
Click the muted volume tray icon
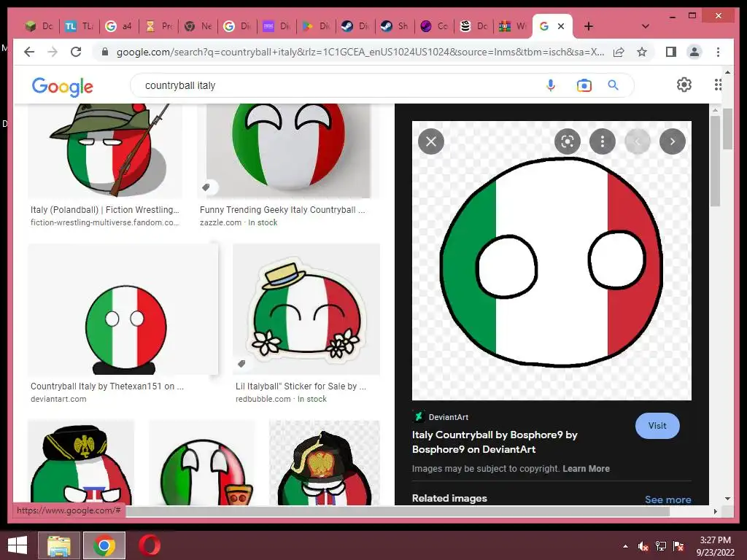[643, 546]
